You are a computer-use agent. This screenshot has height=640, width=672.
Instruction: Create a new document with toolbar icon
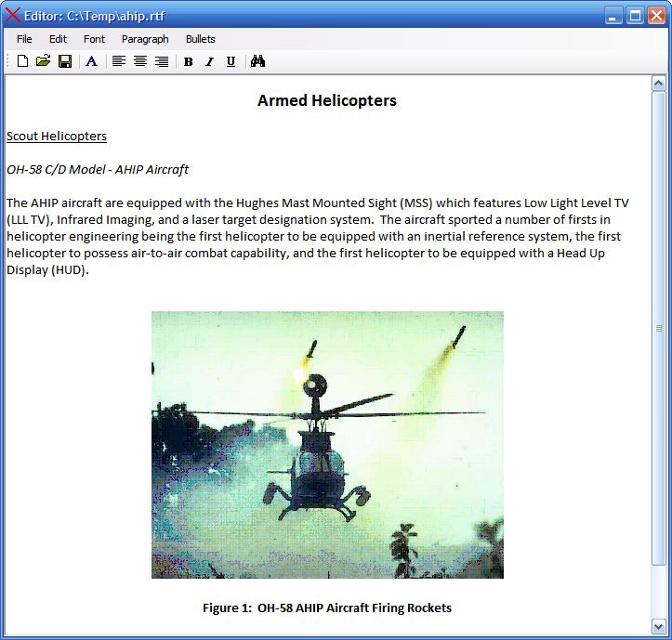pyautogui.click(x=22, y=61)
